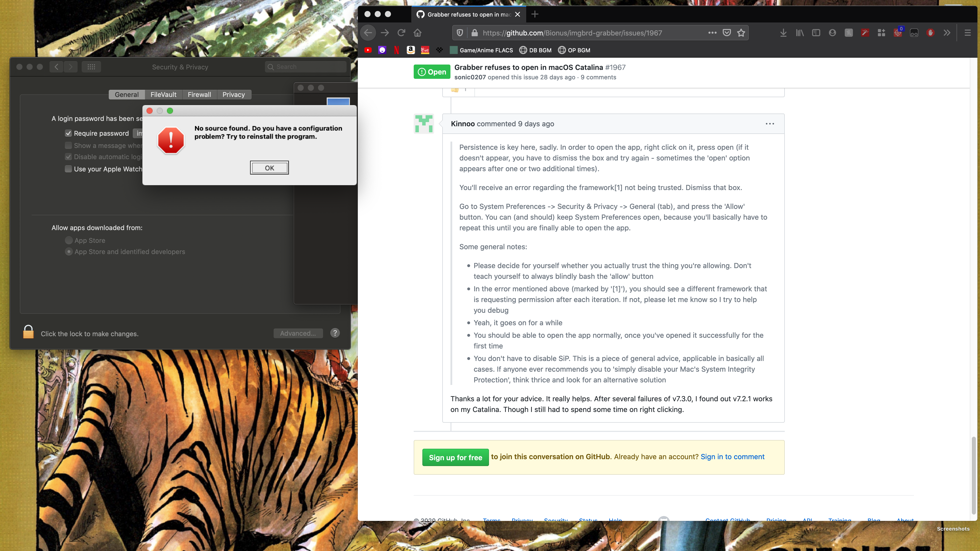
Task: View site security padlock details
Action: [474, 33]
